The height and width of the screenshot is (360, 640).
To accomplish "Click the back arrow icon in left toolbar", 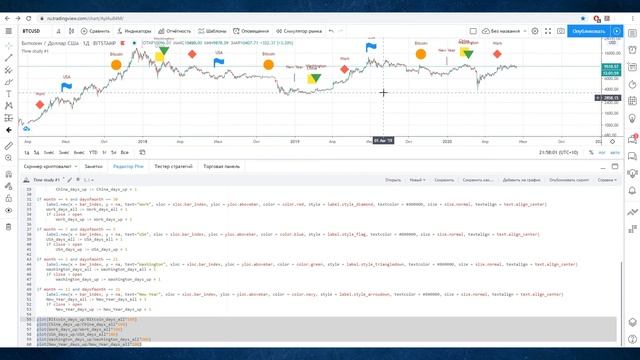I will click(x=9, y=130).
